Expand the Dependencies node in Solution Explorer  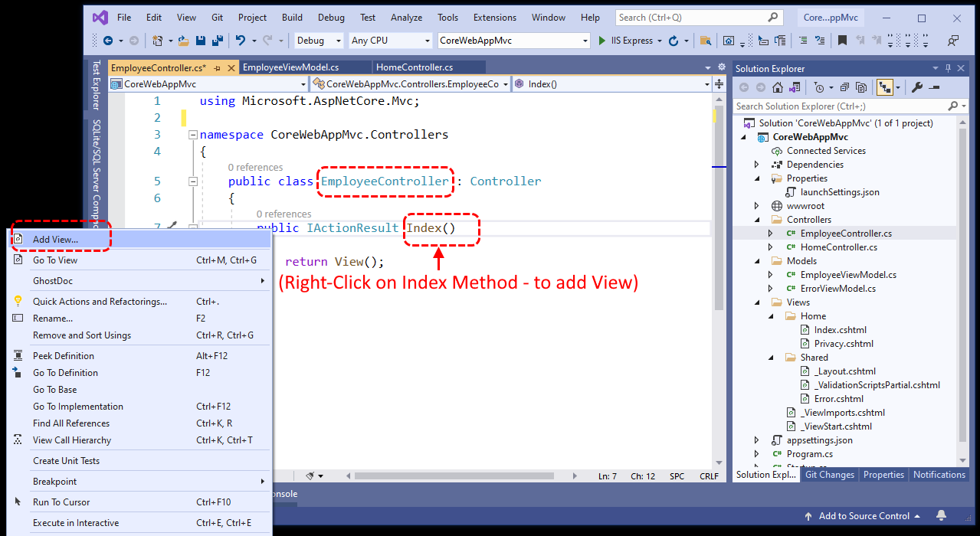click(755, 164)
